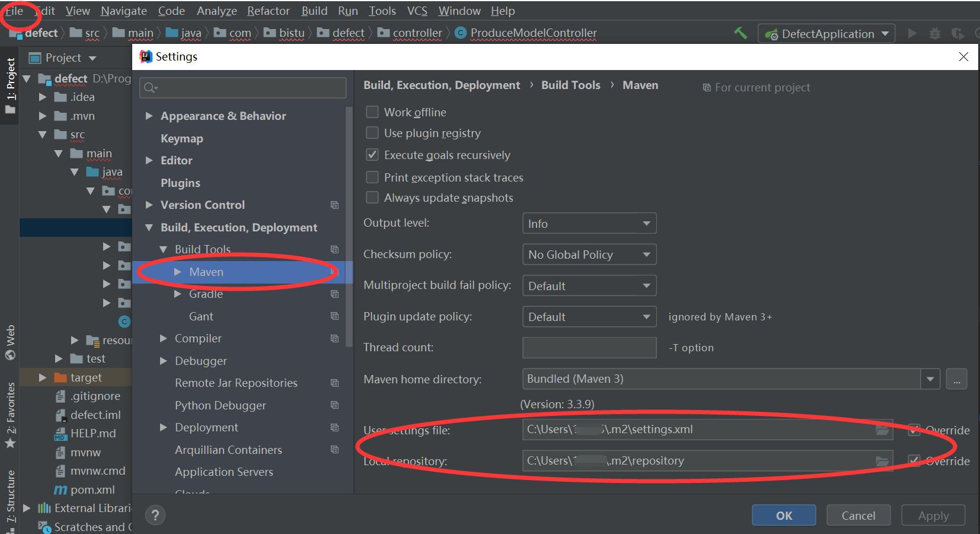The width and height of the screenshot is (980, 534).
Task: Click the Run with Coverage icon
Action: (957, 33)
